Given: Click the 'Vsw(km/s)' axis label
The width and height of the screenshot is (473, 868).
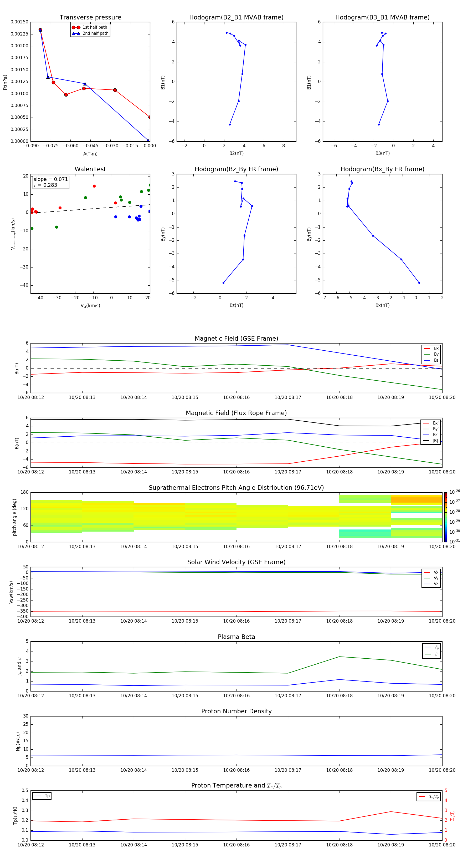Looking at the screenshot, I should [x=11, y=592].
